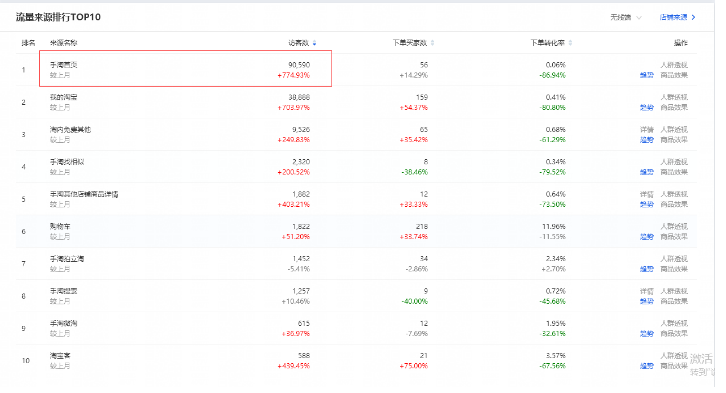
Task: Open 趋势 for the 我的淘宝 row
Action: click(x=646, y=107)
